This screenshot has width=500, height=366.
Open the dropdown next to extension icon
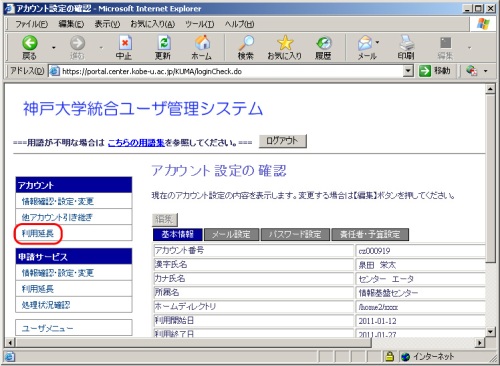click(x=485, y=71)
